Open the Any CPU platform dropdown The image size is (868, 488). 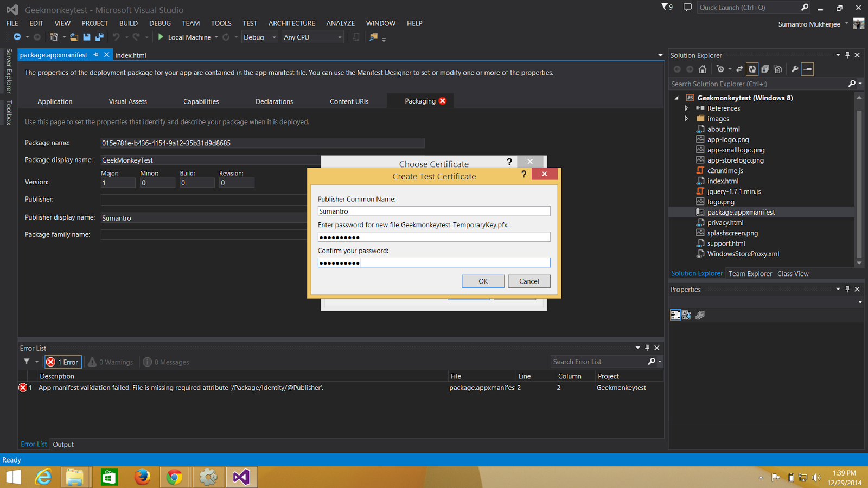pos(312,37)
